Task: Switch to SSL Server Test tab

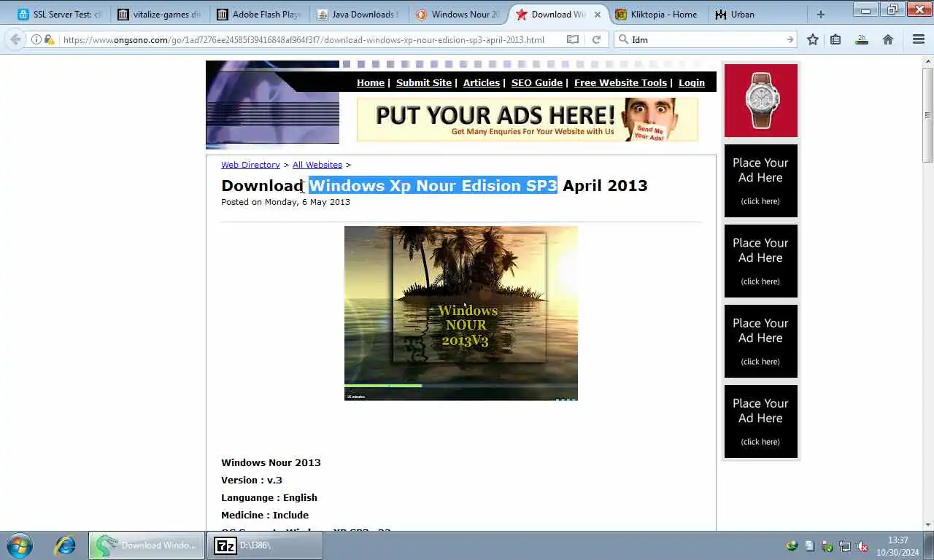Action: pos(60,14)
